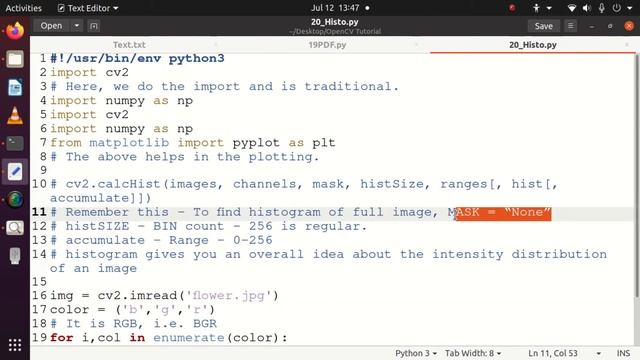Viewport: 640px width, 360px height.
Task: Open Firefox from the dock
Action: (15, 31)
